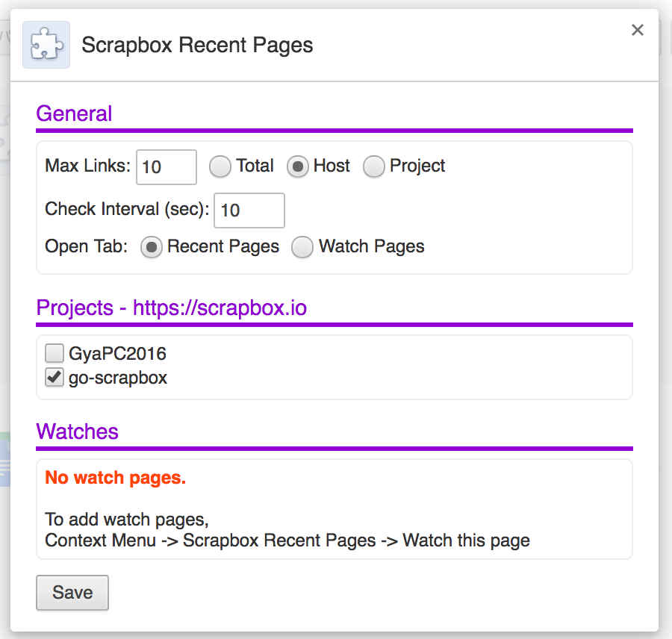The image size is (672, 639).
Task: Focus the Max Links input field
Action: tap(167, 167)
